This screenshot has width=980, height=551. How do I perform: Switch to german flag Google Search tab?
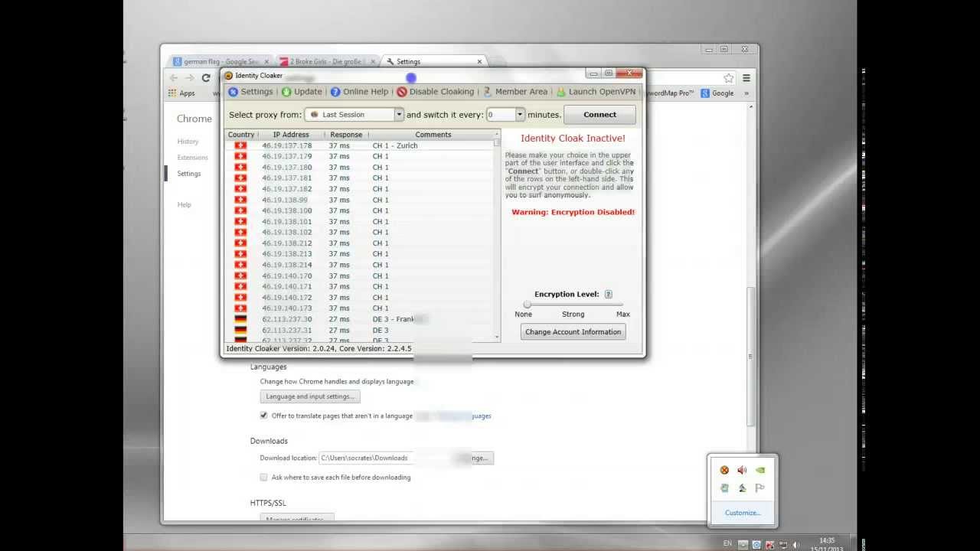point(220,61)
